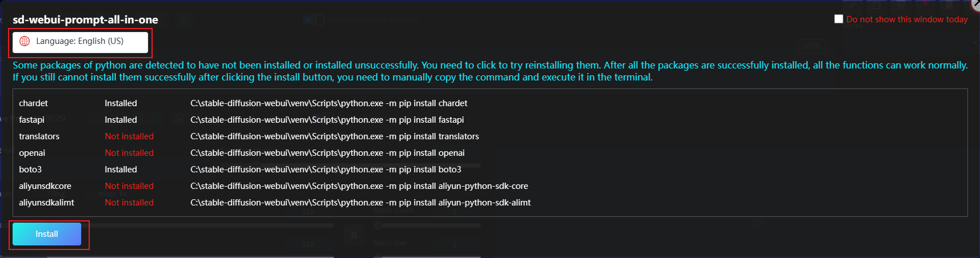Click the Not installed status for translators
The height and width of the screenshot is (258, 980).
[x=129, y=136]
